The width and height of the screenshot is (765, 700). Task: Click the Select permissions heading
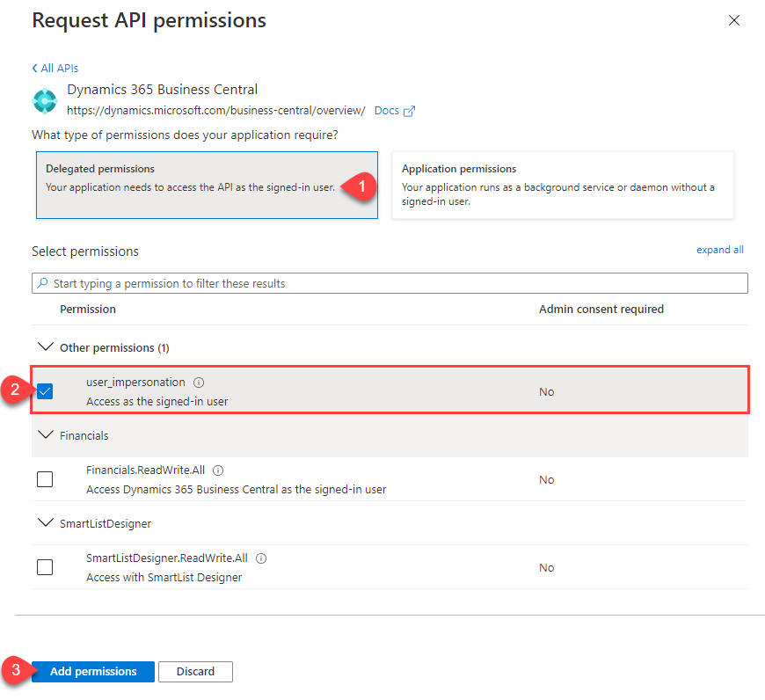[85, 252]
